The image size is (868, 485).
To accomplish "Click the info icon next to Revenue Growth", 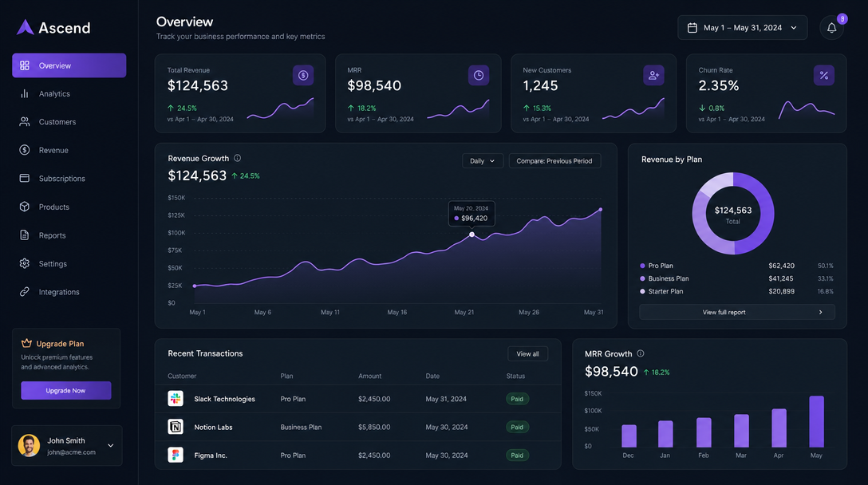I will coord(237,158).
